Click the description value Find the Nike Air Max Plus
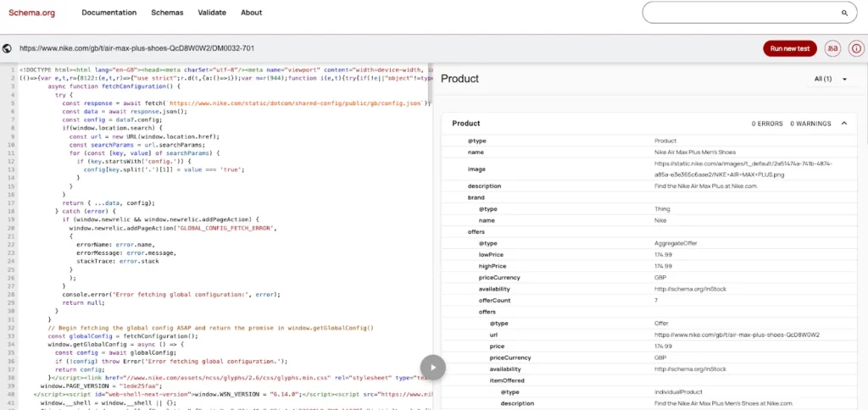This screenshot has height=410, width=868. pos(706,186)
